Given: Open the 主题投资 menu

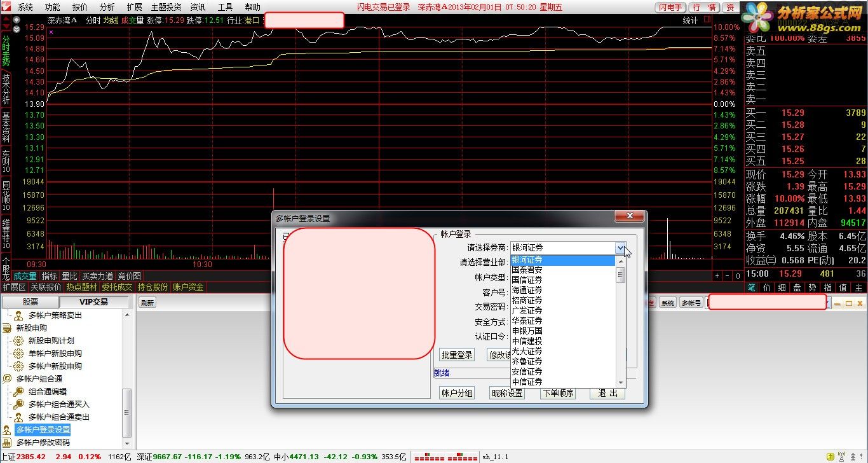Looking at the screenshot, I should coord(166,7).
